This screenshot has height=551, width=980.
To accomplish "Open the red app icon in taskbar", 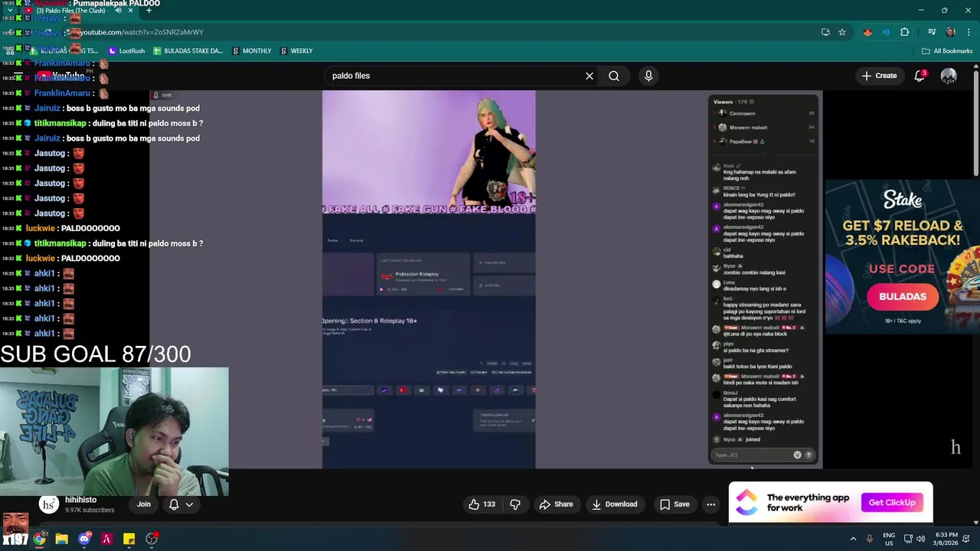I will tap(106, 539).
